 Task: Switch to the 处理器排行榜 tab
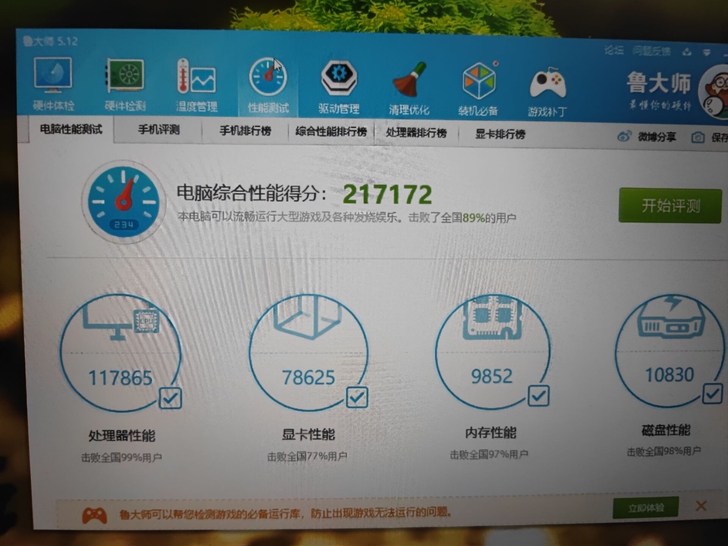coord(416,133)
